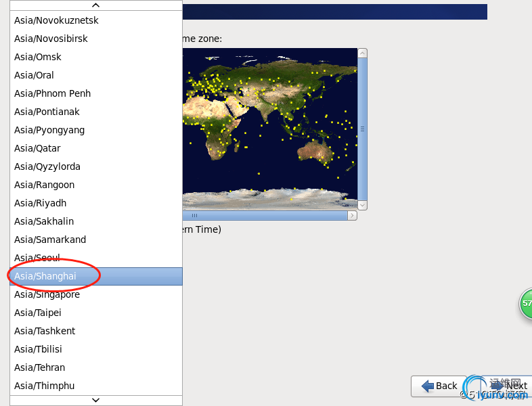
Task: Click the map's horizontal scrollbar right arrow
Action: 352,215
